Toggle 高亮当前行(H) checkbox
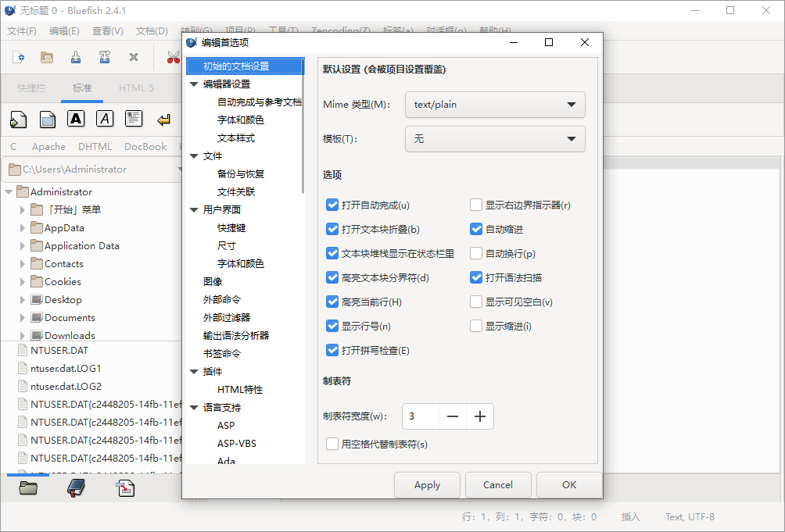The height and width of the screenshot is (532, 785). (x=332, y=302)
